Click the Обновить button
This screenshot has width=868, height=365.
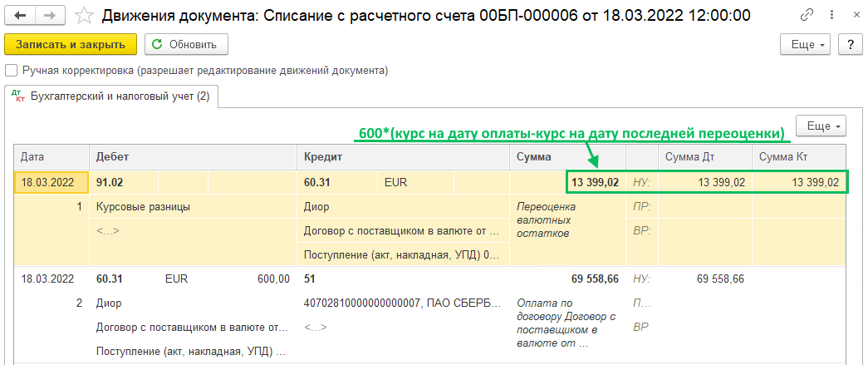point(186,45)
